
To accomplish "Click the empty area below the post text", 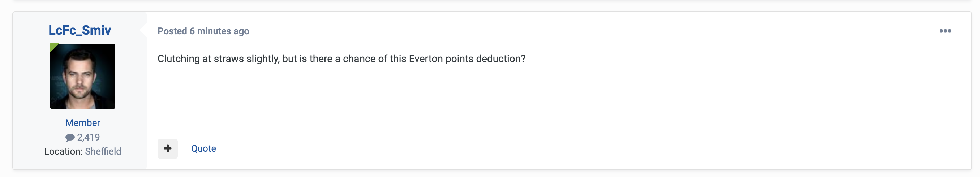I will pos(559,95).
